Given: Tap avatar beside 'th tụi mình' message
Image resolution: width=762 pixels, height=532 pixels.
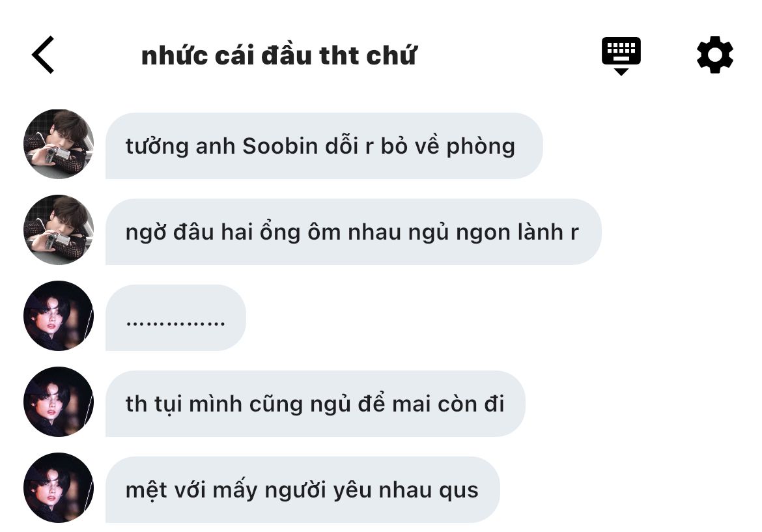Looking at the screenshot, I should (x=59, y=402).
